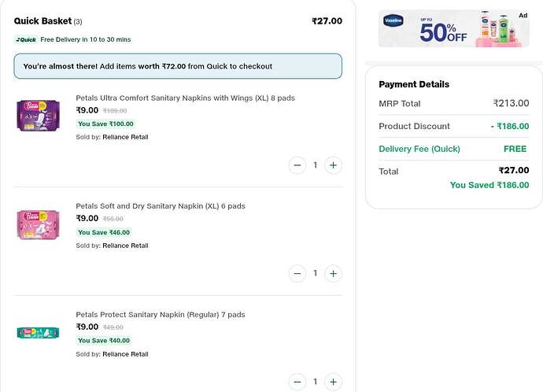Click the Quick Basket heading
The width and height of the screenshot is (543, 392).
(x=42, y=21)
